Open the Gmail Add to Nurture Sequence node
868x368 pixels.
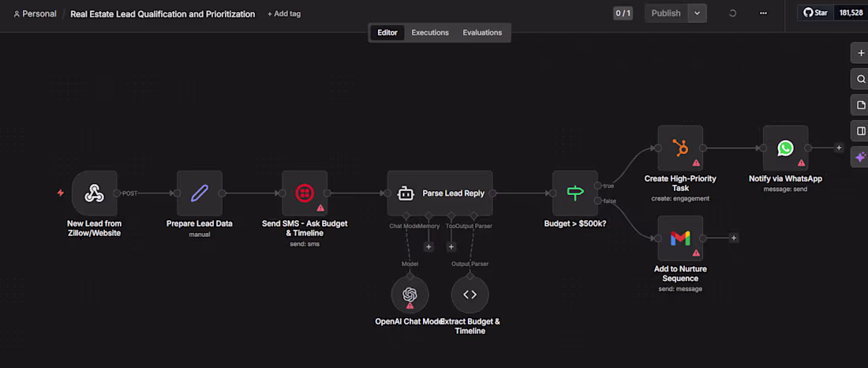680,238
